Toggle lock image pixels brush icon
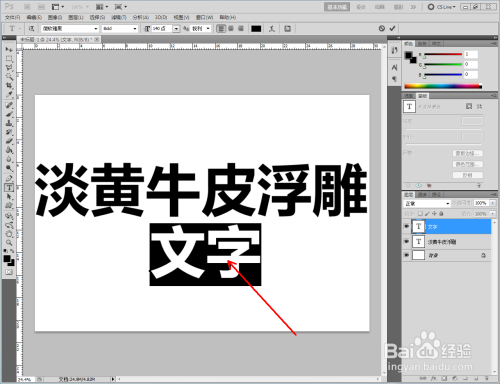 tap(427, 213)
